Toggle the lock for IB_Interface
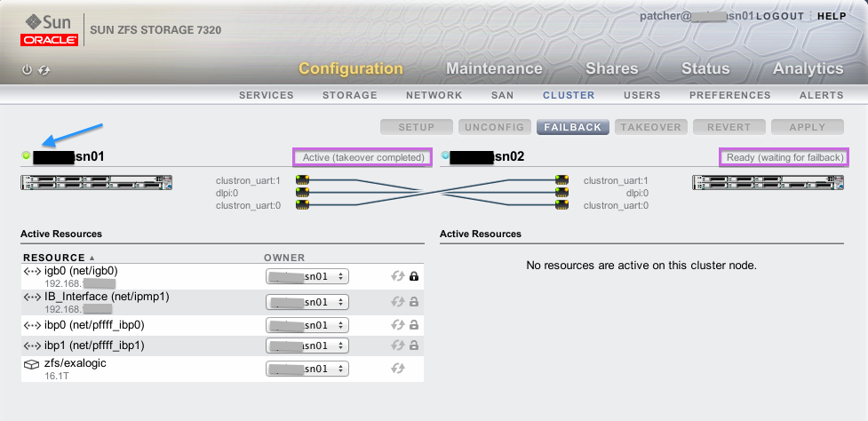The height and width of the screenshot is (421, 868). coord(413,301)
